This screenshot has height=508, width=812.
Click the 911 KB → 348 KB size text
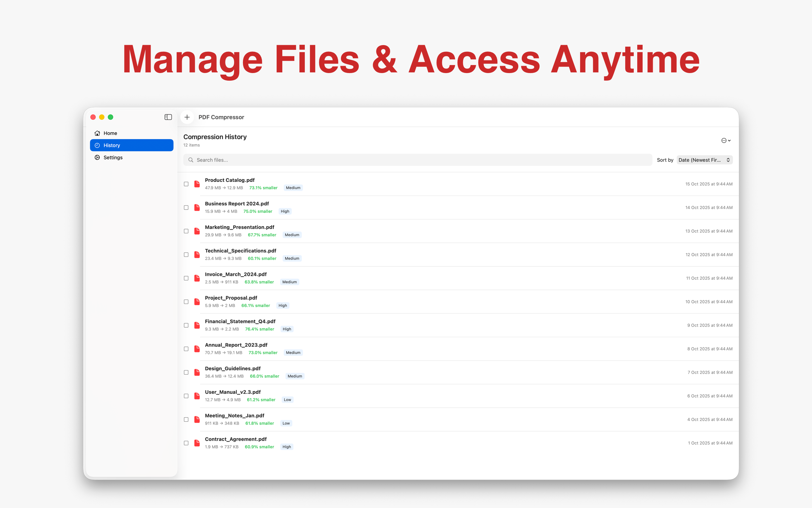(222, 423)
